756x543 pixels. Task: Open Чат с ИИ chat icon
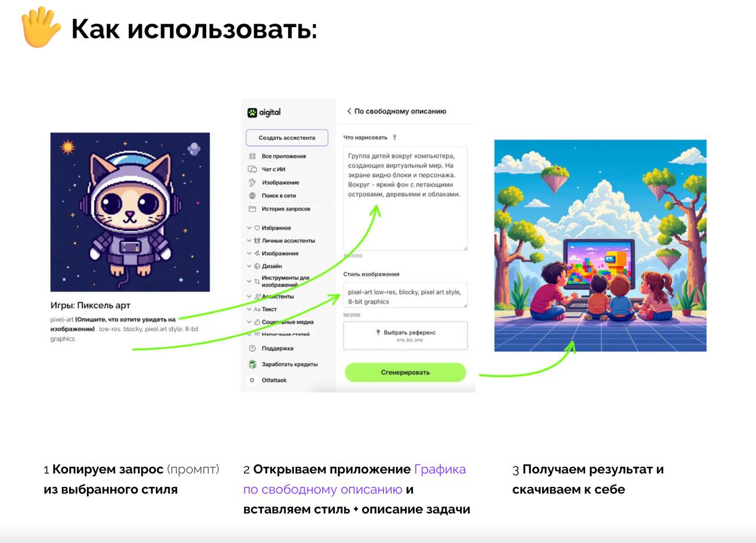pyautogui.click(x=252, y=169)
